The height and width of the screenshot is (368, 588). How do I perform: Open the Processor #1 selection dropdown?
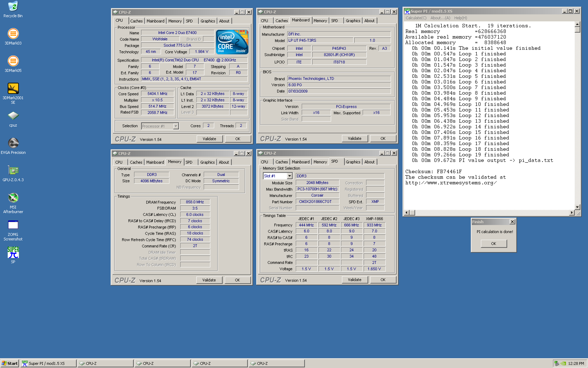coord(176,126)
